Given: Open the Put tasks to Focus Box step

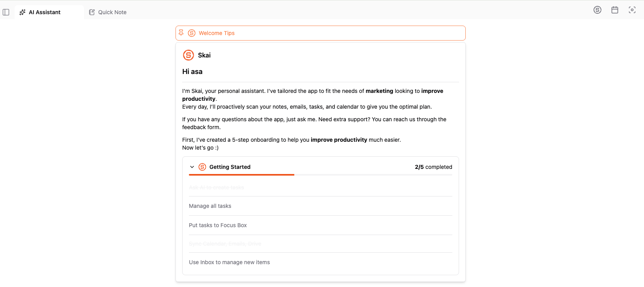Looking at the screenshot, I should [x=321, y=225].
